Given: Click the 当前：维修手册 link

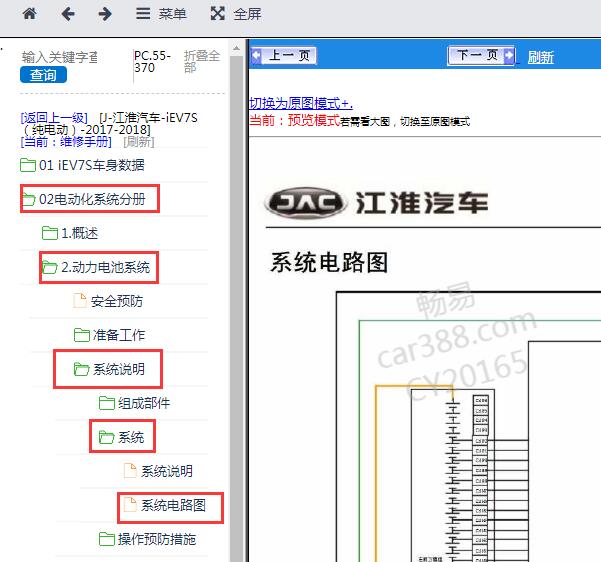Looking at the screenshot, I should click(66, 142).
